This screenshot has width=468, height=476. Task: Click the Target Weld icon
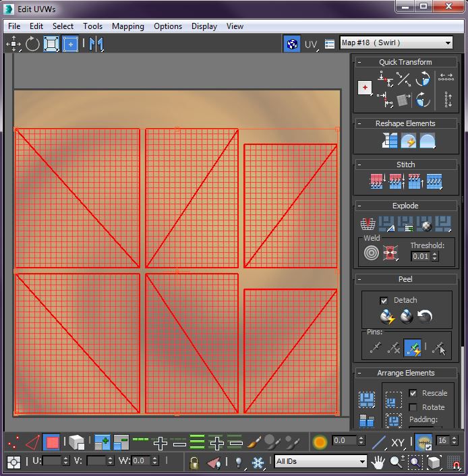[370, 253]
